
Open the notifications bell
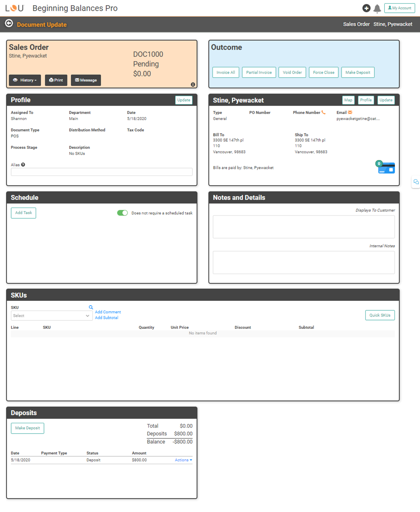(377, 8)
